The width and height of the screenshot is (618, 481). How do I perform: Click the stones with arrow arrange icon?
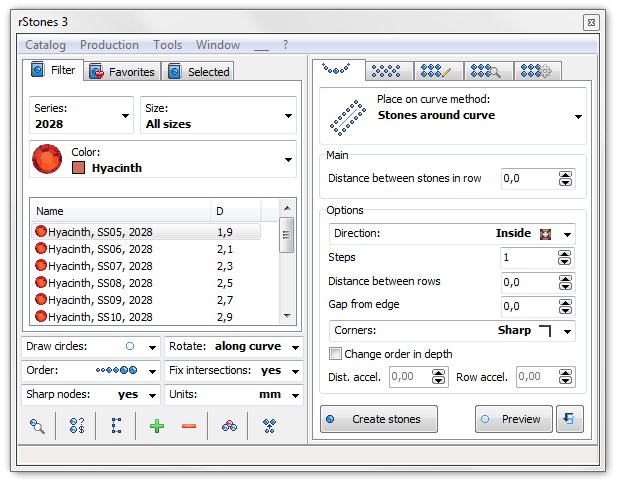click(270, 426)
